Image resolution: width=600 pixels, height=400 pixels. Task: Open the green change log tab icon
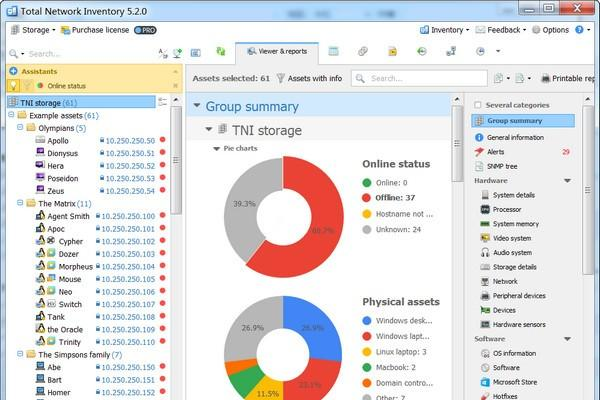(x=422, y=51)
